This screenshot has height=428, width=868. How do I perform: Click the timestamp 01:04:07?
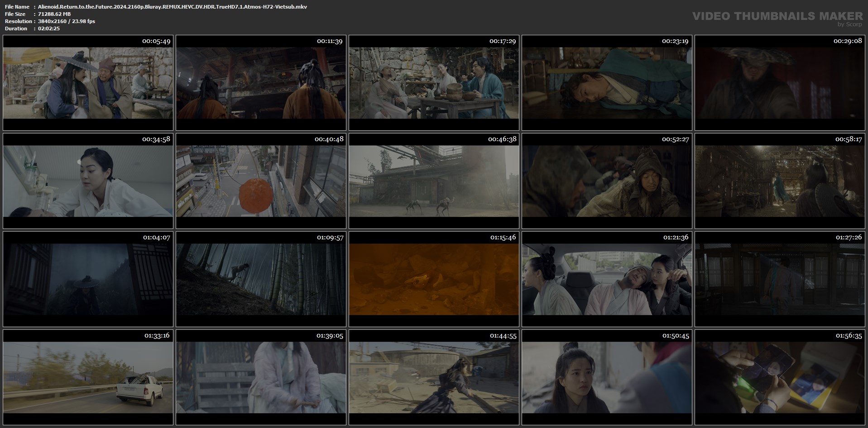(157, 238)
